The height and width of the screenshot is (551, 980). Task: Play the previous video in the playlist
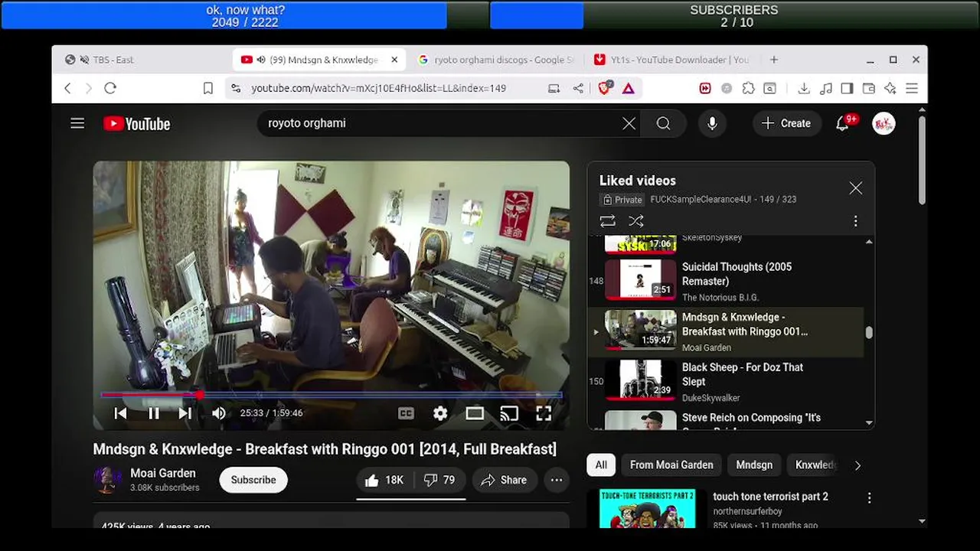tap(120, 413)
